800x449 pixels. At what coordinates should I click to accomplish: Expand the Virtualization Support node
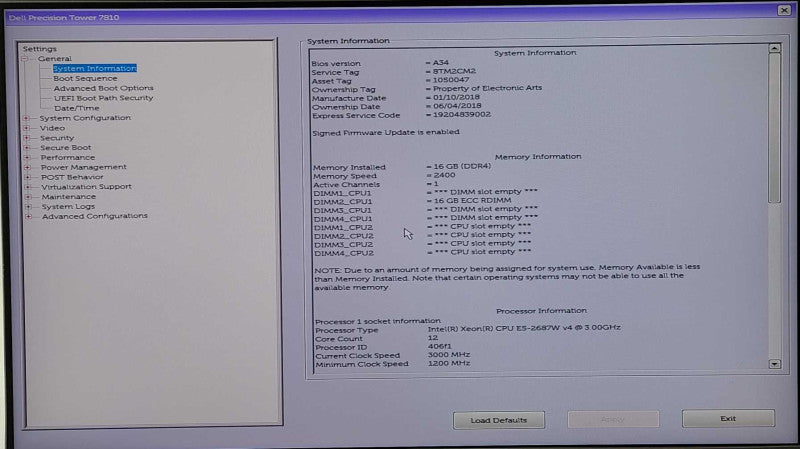tap(28, 187)
